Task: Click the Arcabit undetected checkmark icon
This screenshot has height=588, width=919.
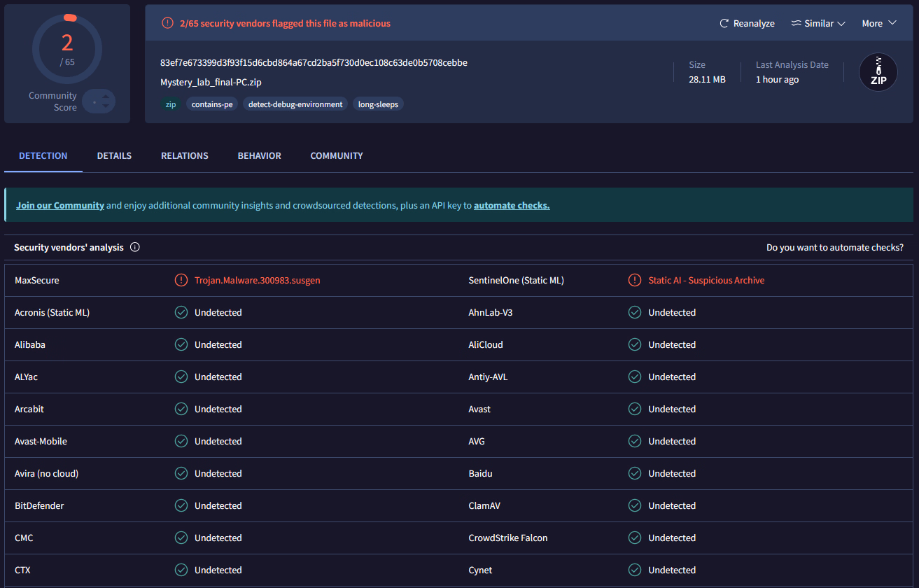Action: (181, 409)
